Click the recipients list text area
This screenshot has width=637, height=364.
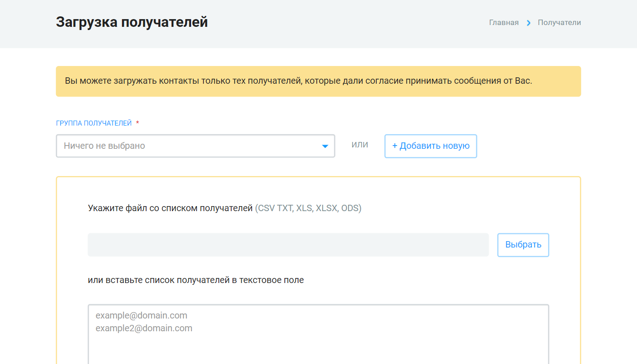[318, 334]
